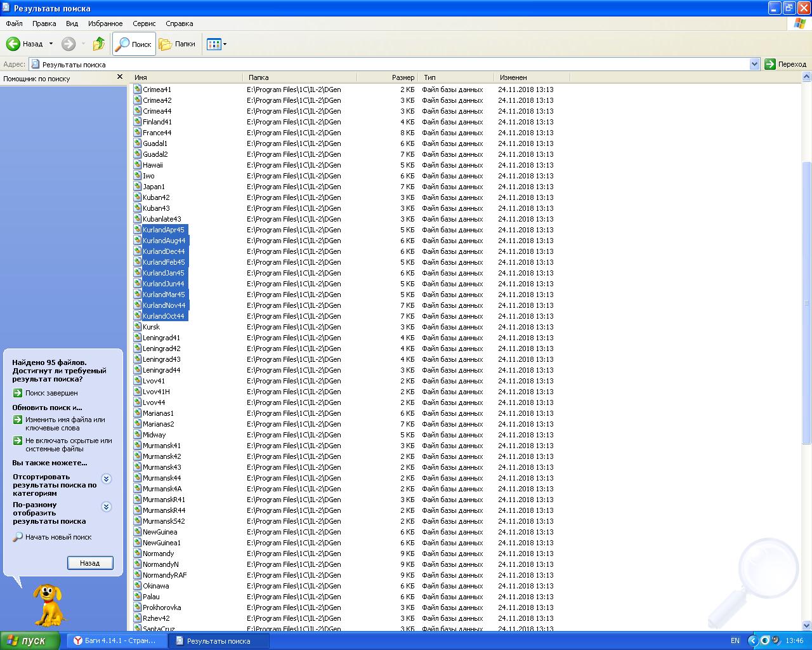
Task: Toggle the Поиск search toolbar button
Action: [x=134, y=44]
